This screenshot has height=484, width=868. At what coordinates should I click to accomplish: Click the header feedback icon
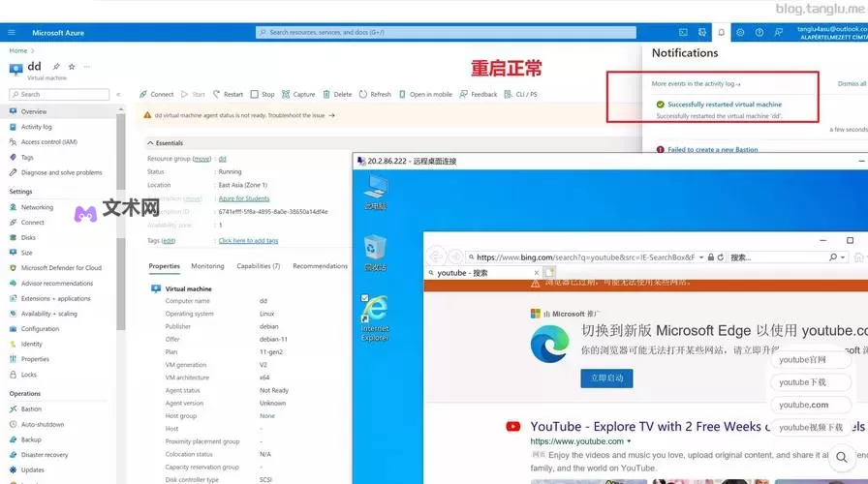pyautogui.click(x=778, y=33)
